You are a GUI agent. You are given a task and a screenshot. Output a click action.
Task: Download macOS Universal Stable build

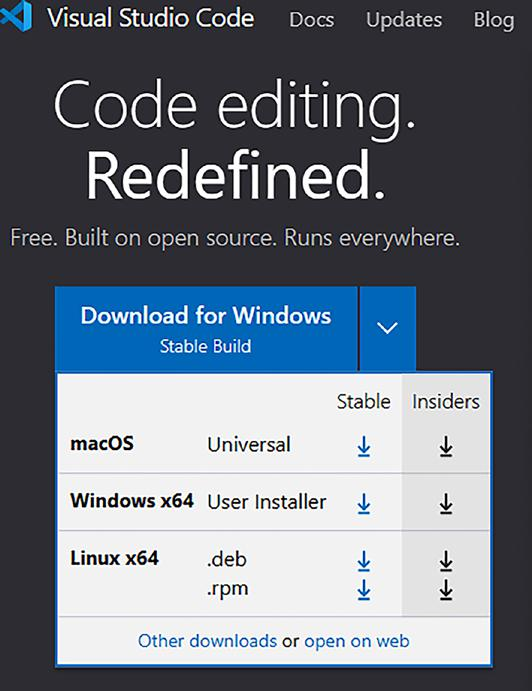coord(364,446)
